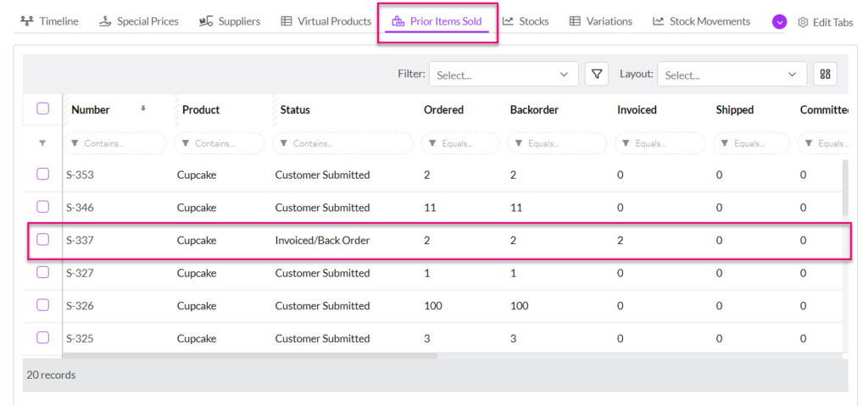Tick the checkbox for S-327
The width and height of the screenshot is (868, 406).
(x=42, y=272)
